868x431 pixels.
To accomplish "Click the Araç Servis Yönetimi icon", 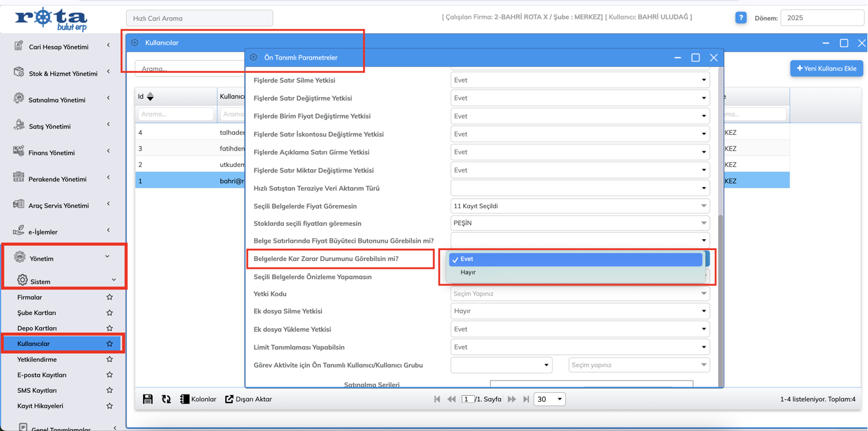I will coord(19,205).
